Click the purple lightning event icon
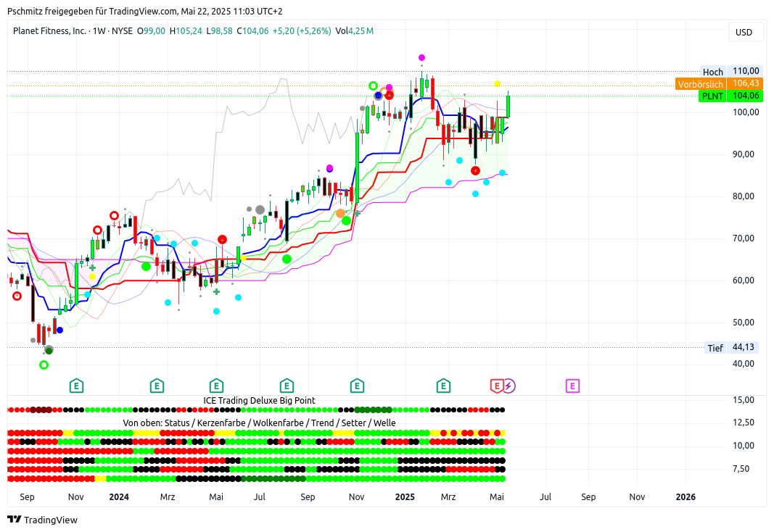Viewport: 774px width, 532px height. (x=509, y=386)
